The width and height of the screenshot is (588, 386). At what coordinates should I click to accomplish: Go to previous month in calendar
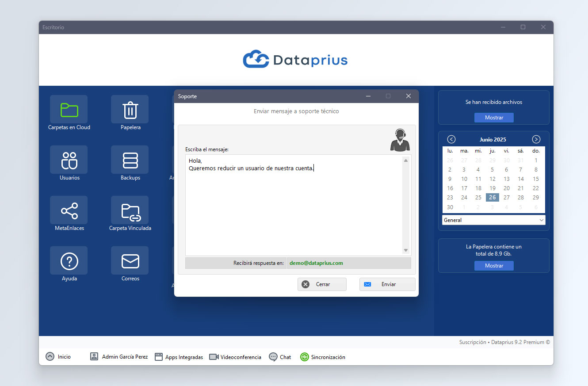[x=451, y=139]
